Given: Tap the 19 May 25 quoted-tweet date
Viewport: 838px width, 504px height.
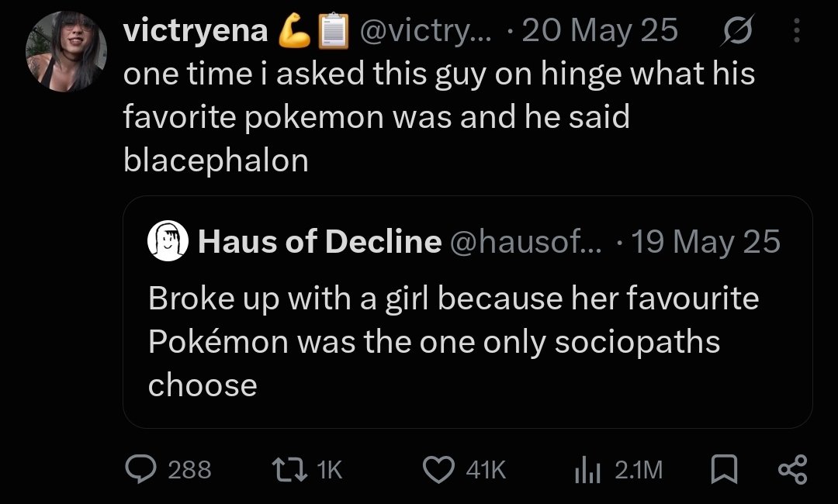Looking at the screenshot, I should (706, 241).
